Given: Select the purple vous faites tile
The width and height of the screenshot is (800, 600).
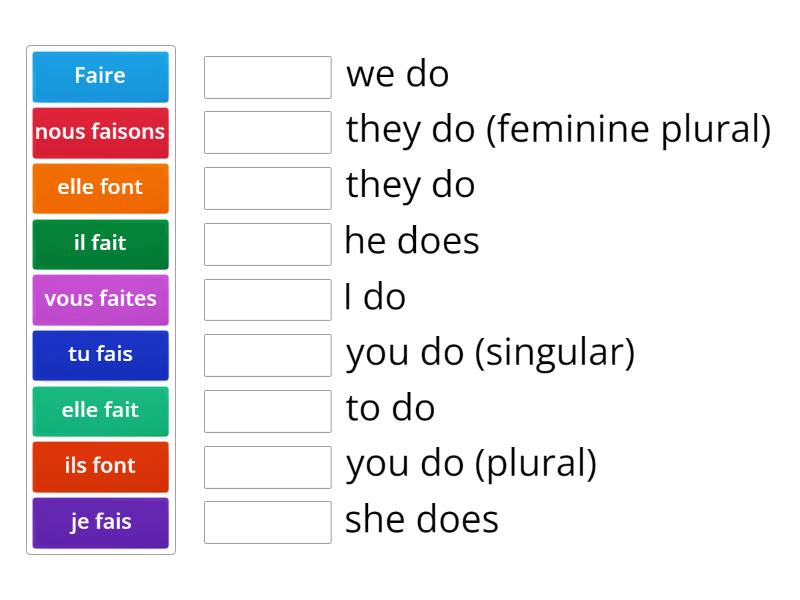Looking at the screenshot, I should point(100,299).
